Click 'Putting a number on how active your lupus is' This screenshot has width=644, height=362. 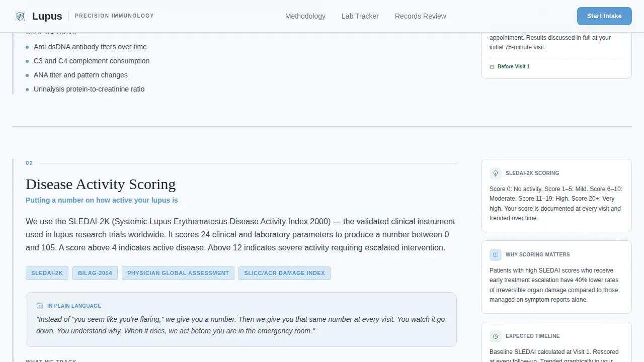pos(102,200)
